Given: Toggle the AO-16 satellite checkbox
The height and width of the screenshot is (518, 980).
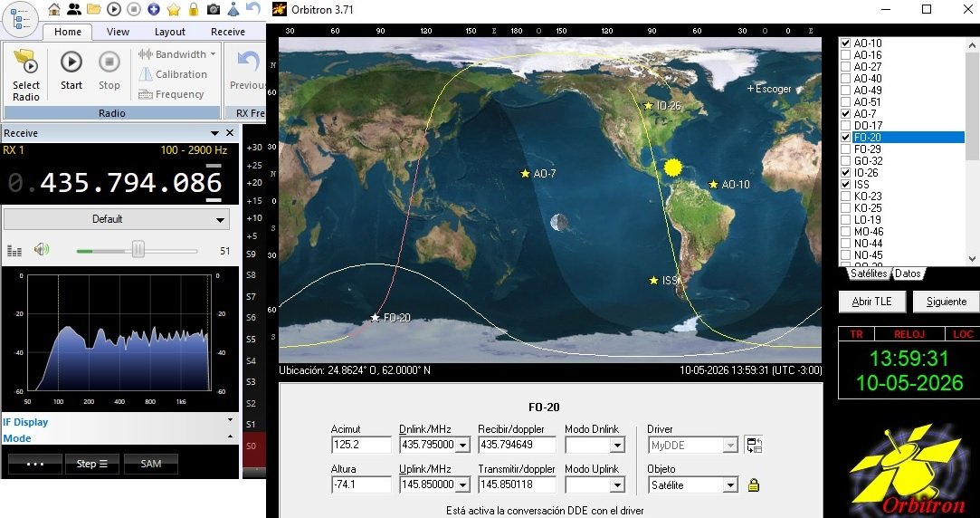Looking at the screenshot, I should click(846, 55).
